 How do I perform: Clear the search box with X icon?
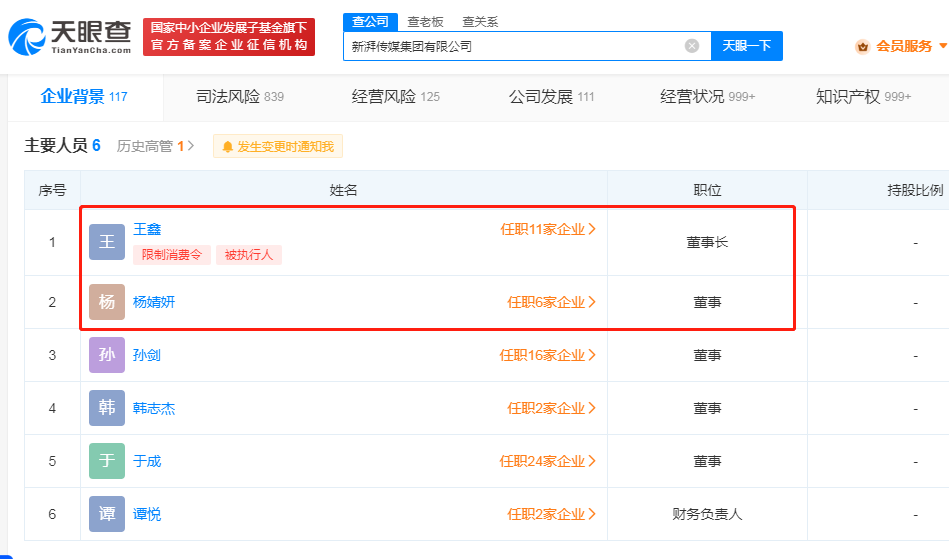pos(692,46)
